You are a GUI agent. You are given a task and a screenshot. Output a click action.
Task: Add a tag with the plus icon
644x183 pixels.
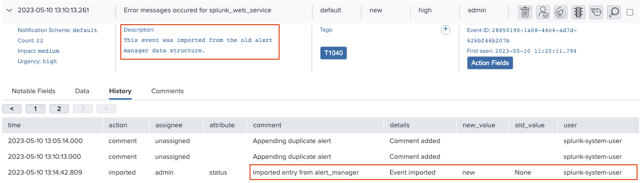[445, 30]
